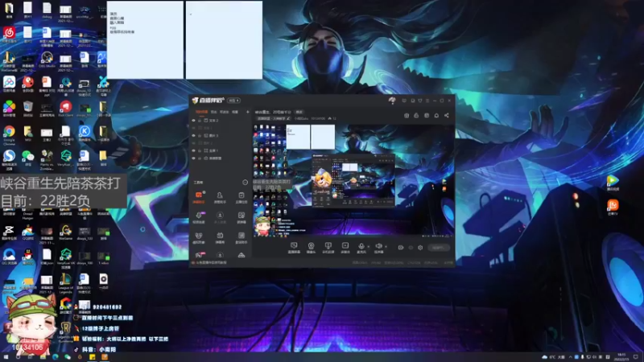Image resolution: width=644 pixels, height=362 pixels.
Task: Open orange TV app icon on right edge
Action: 613,205
